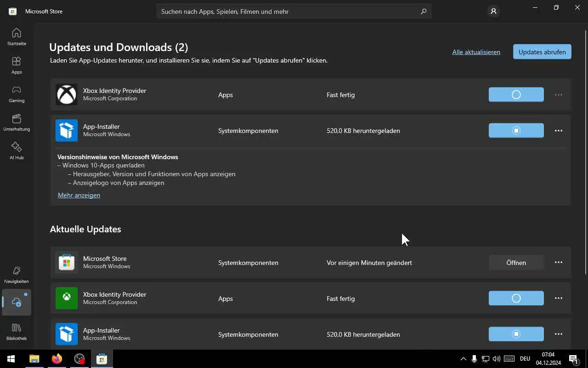Screen dimensions: 588x368
Task: Click "520,0 KB heruntergeladen" in top App-Installer row
Action: pyautogui.click(x=363, y=131)
